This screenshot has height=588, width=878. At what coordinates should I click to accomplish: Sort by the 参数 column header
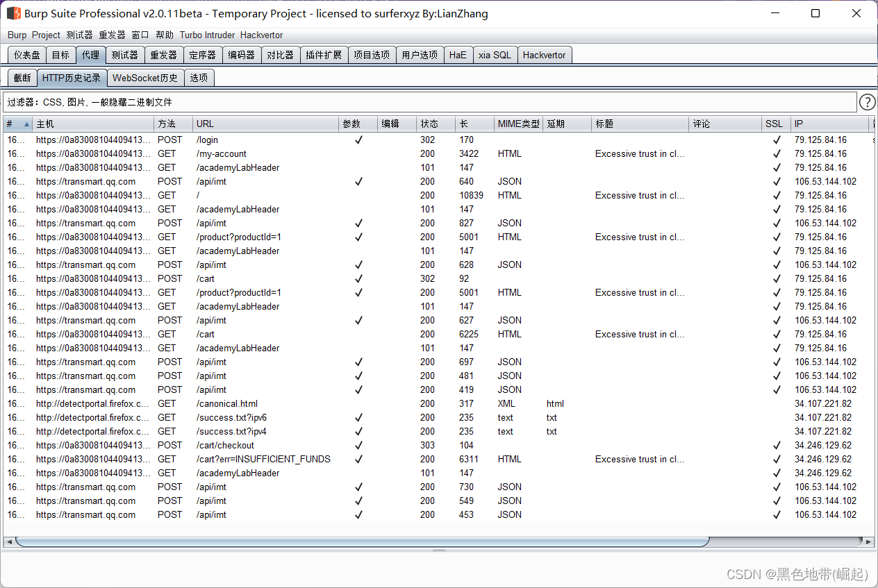click(x=358, y=124)
